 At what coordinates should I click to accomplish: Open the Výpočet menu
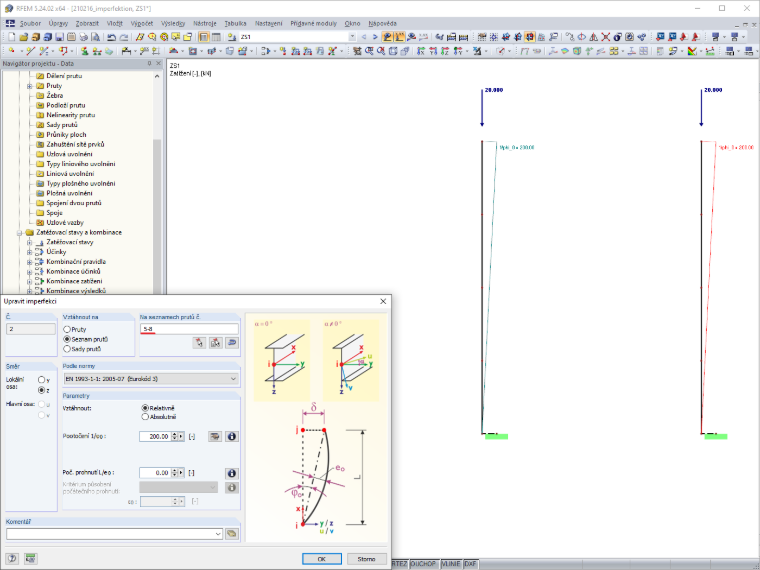(142, 23)
